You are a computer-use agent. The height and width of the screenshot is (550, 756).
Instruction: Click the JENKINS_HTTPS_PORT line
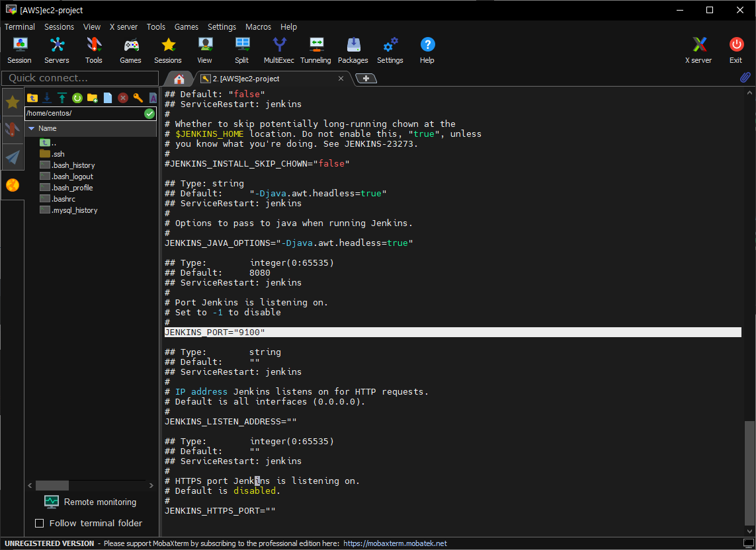click(x=220, y=510)
